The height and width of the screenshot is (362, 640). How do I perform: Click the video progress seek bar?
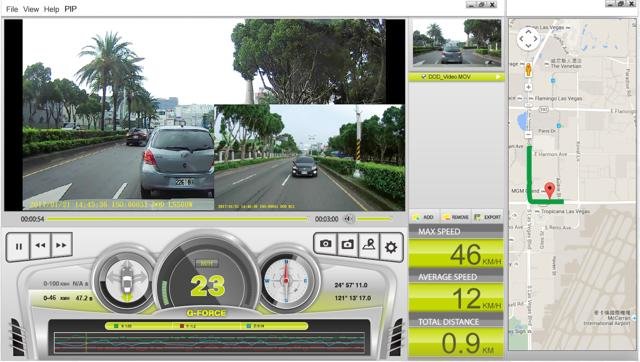[x=178, y=219]
